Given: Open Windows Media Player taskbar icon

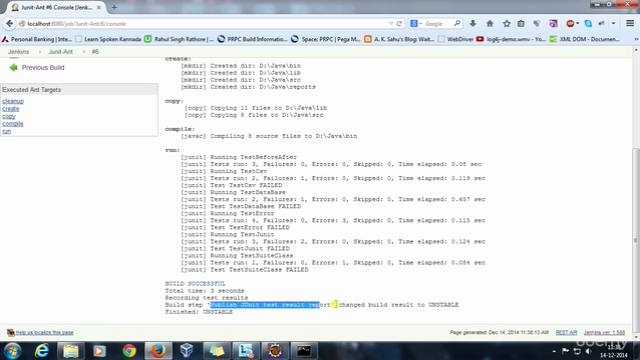Looking at the screenshot, I should tap(99, 351).
